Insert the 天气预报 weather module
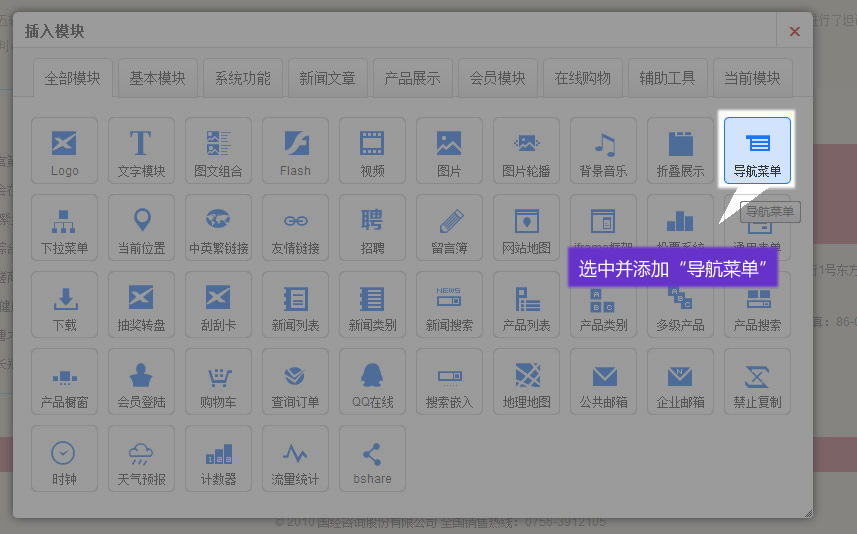 141,459
